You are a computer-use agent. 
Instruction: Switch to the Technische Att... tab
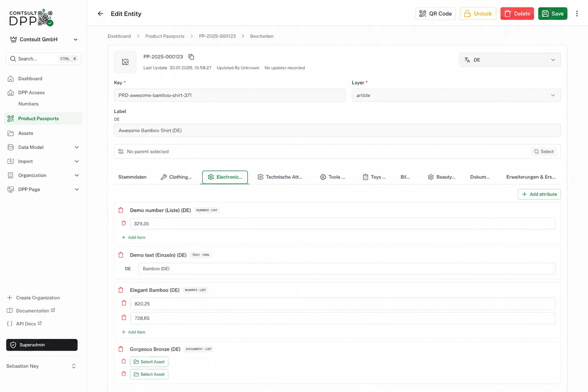[x=280, y=177]
